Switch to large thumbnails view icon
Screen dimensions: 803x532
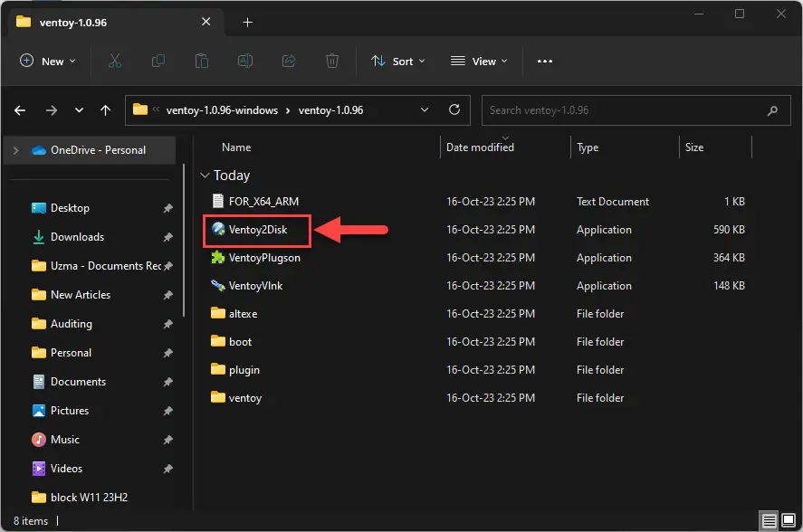point(789,521)
